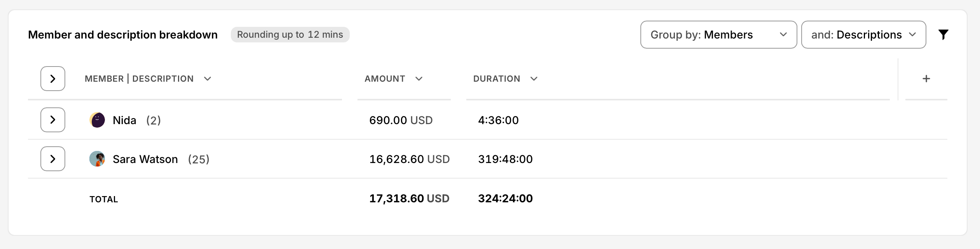This screenshot has width=980, height=249.
Task: Sort by the Member | Description column header
Action: click(x=139, y=79)
